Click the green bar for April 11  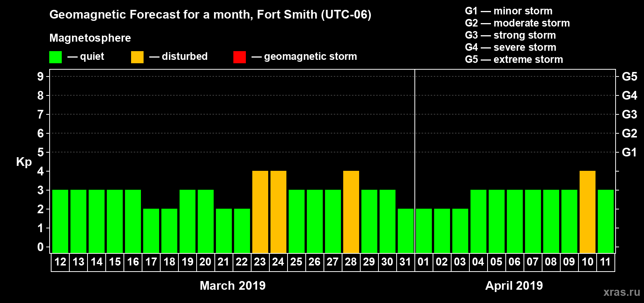coord(606,222)
